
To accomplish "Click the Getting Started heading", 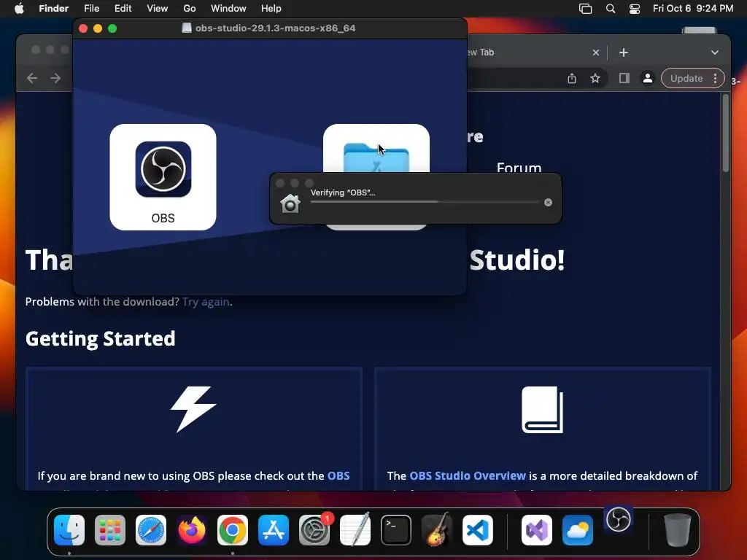I will [101, 338].
